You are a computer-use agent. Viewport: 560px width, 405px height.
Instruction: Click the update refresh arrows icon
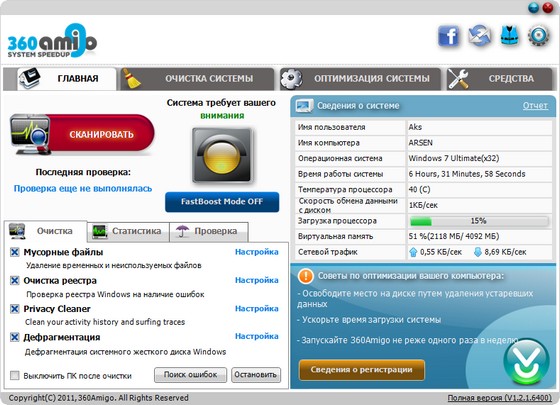point(479,36)
